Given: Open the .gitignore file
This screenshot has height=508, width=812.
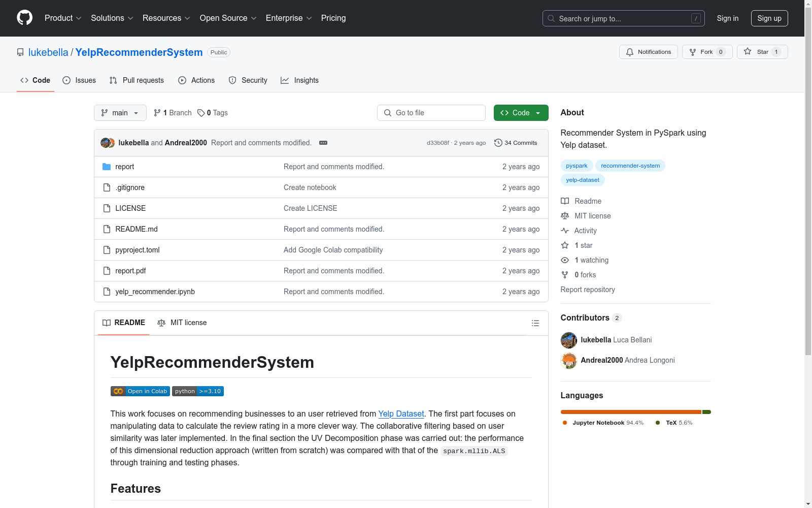Looking at the screenshot, I should click(130, 187).
